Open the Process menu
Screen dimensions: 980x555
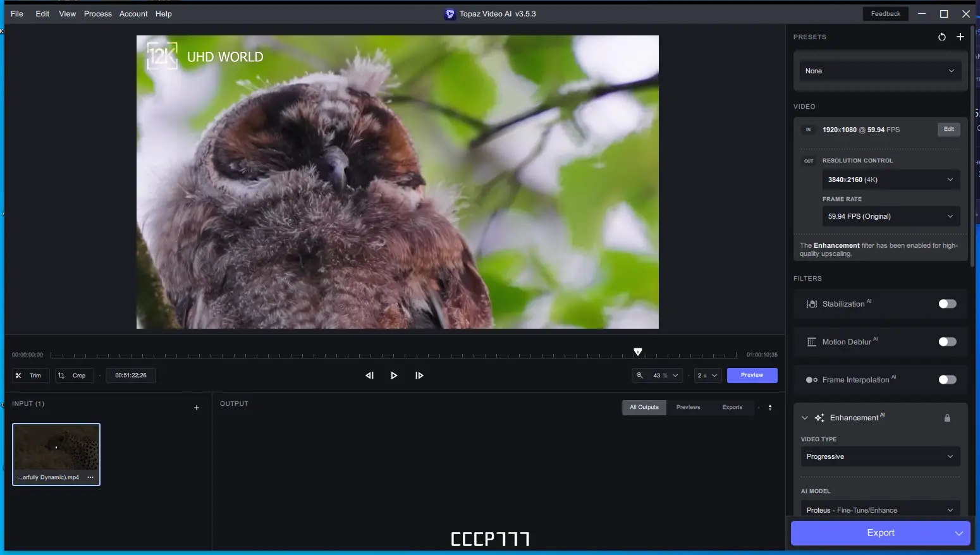pos(98,14)
